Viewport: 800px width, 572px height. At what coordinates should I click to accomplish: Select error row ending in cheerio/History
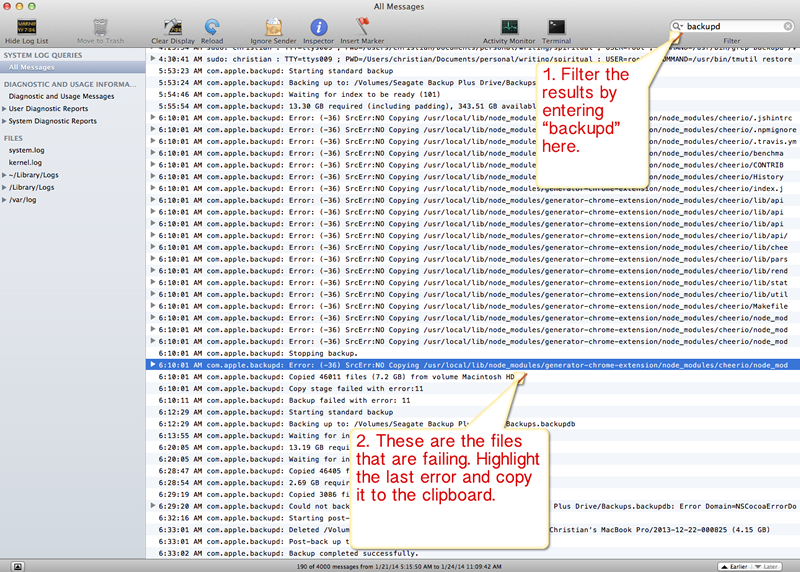472,177
